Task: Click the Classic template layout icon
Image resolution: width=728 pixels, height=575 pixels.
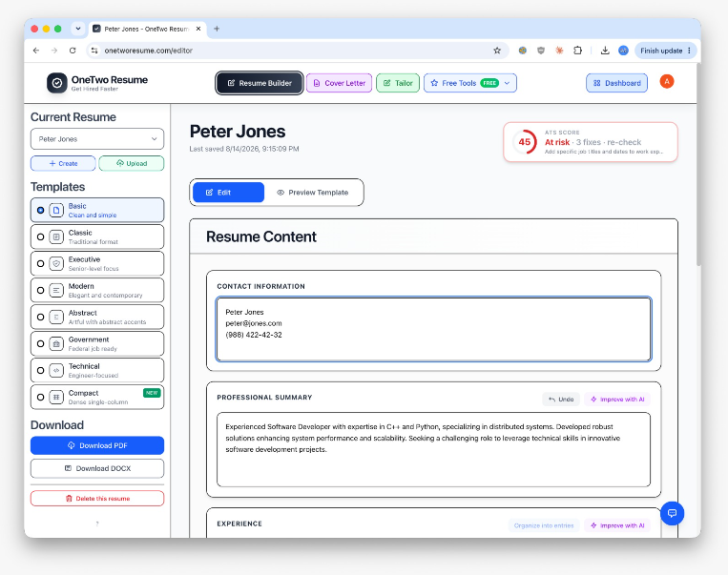Action: (x=56, y=236)
